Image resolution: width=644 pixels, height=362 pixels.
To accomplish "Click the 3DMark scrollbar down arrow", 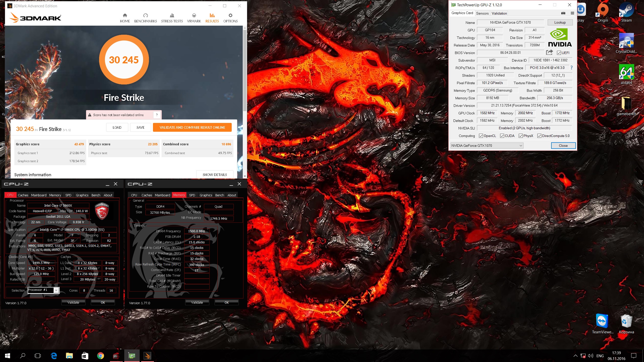I will point(245,176).
